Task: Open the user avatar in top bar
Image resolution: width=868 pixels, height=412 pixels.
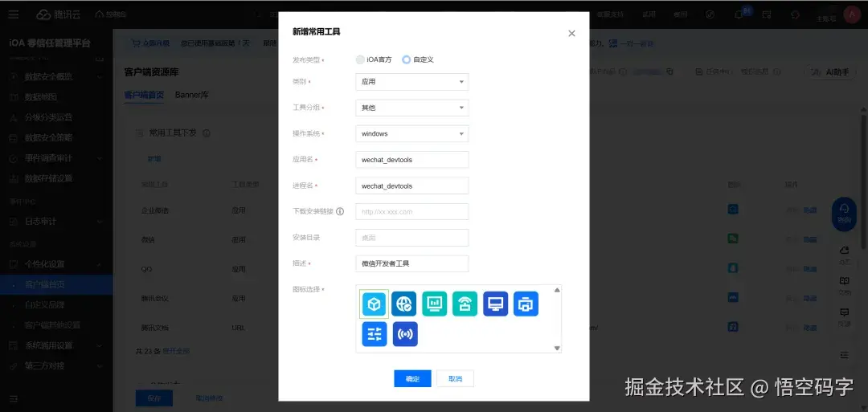Action: click(851, 14)
